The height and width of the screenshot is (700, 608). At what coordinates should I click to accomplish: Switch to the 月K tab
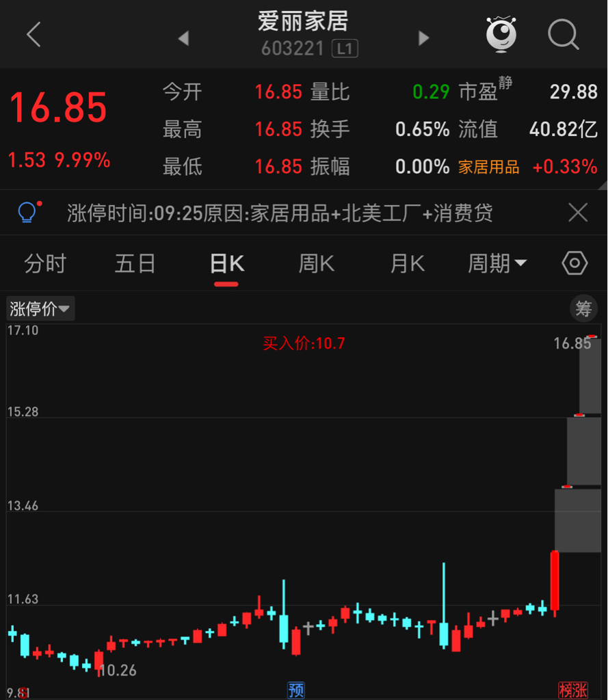(407, 263)
